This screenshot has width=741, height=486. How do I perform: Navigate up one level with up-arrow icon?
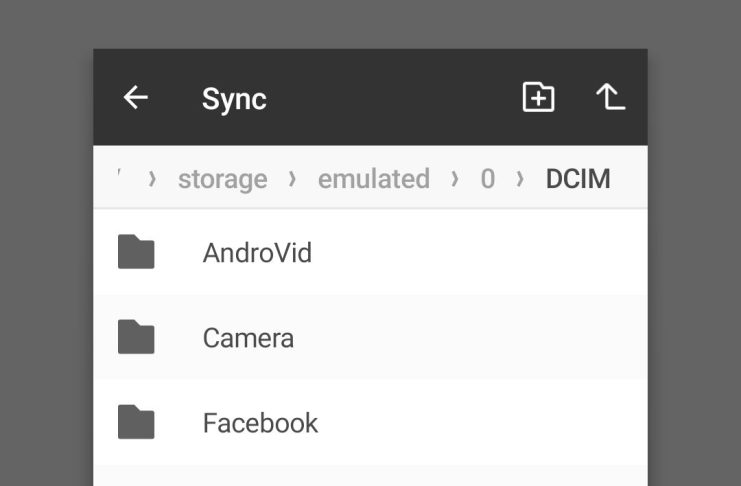click(x=610, y=97)
